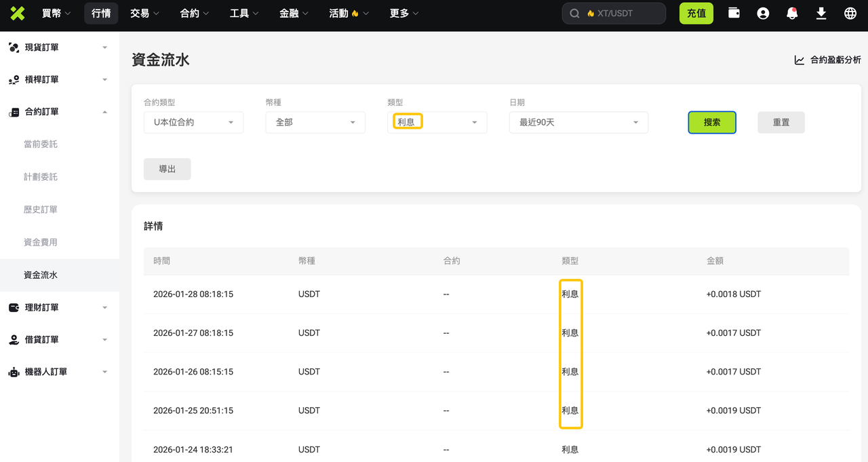Screen dimensions: 868x462
Task: Click the 借貸訂單 sidebar icon
Action: pos(14,340)
